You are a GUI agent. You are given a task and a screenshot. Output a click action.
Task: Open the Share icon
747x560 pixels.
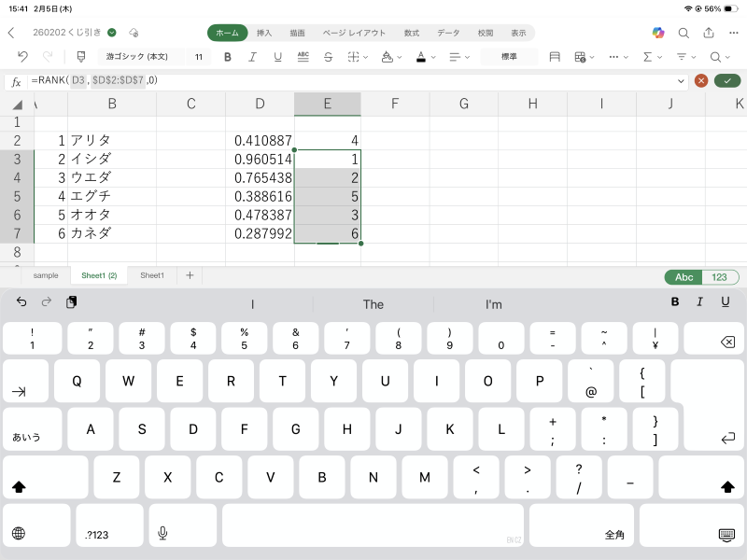[709, 33]
